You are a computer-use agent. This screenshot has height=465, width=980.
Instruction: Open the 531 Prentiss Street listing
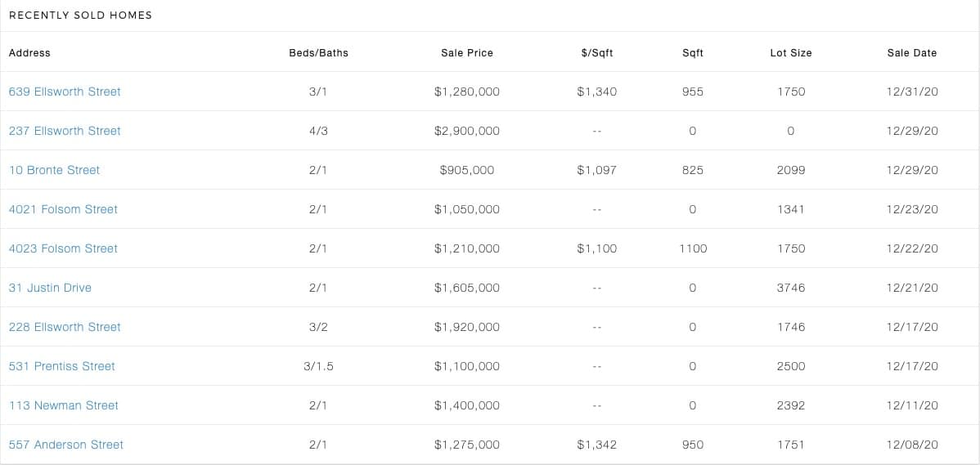click(x=62, y=367)
